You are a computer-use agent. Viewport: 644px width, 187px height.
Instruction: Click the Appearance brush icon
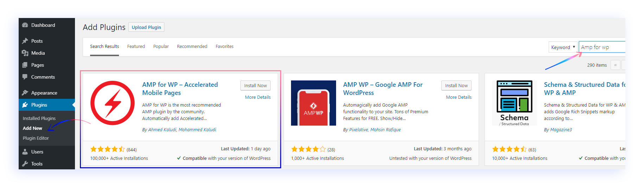point(25,93)
